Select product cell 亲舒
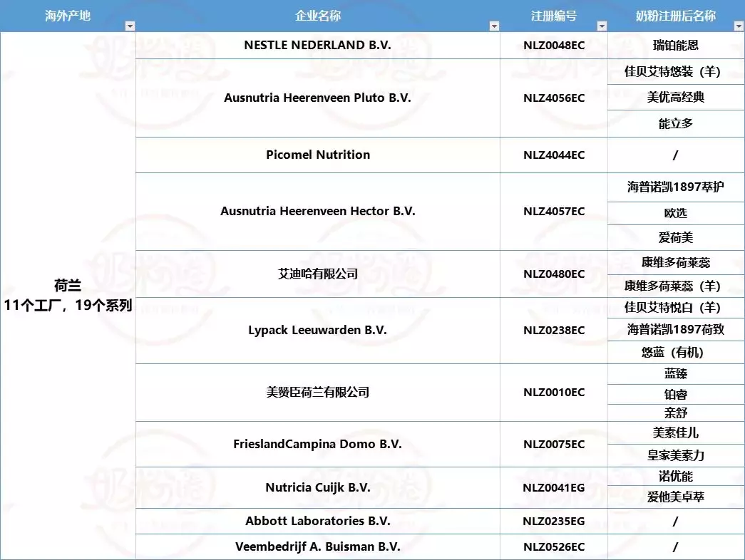Screen dimensions: 745x560 tap(676, 413)
